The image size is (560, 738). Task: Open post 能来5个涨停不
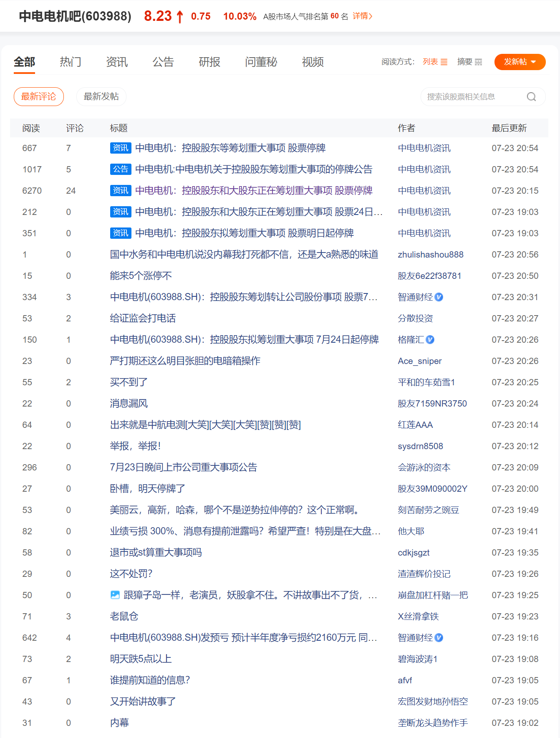[141, 276]
